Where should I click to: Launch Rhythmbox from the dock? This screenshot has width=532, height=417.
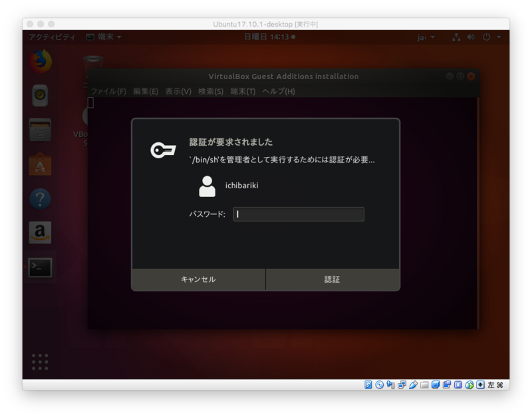tap(40, 95)
